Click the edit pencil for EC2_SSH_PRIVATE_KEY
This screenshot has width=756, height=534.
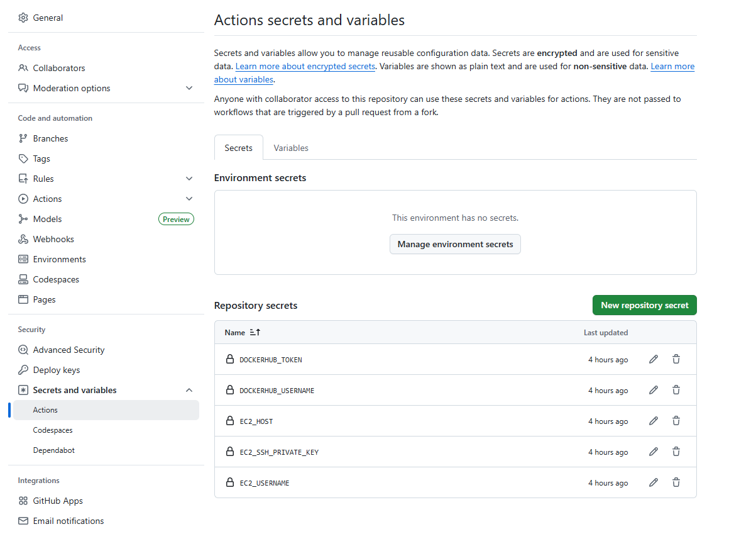(x=654, y=452)
